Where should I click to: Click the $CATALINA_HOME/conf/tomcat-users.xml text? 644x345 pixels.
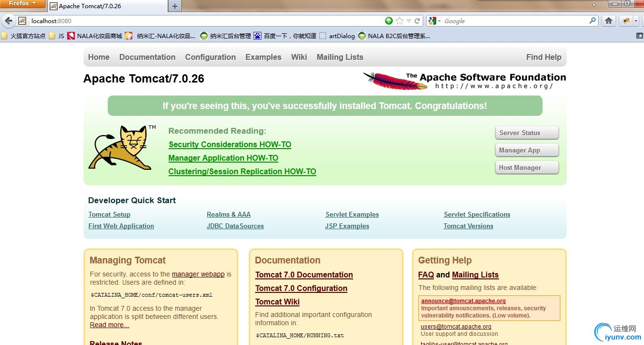click(152, 295)
